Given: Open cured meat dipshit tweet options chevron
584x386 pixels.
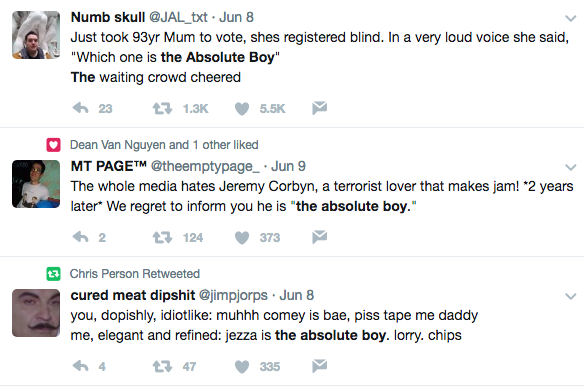Looking at the screenshot, I should click(x=571, y=296).
